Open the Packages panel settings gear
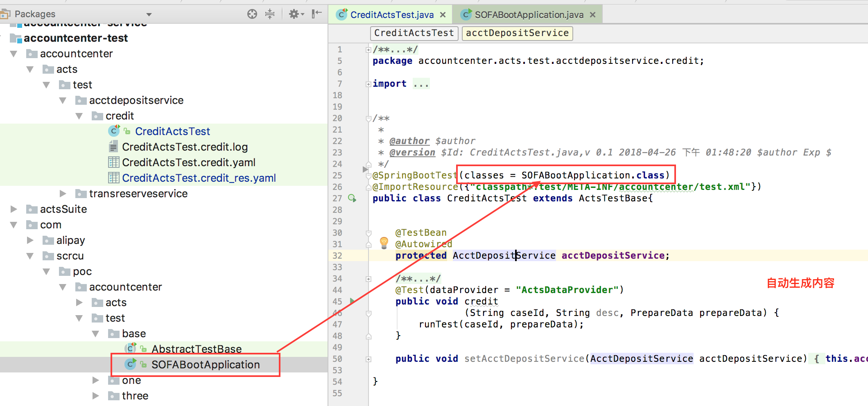The height and width of the screenshot is (406, 868). [296, 14]
